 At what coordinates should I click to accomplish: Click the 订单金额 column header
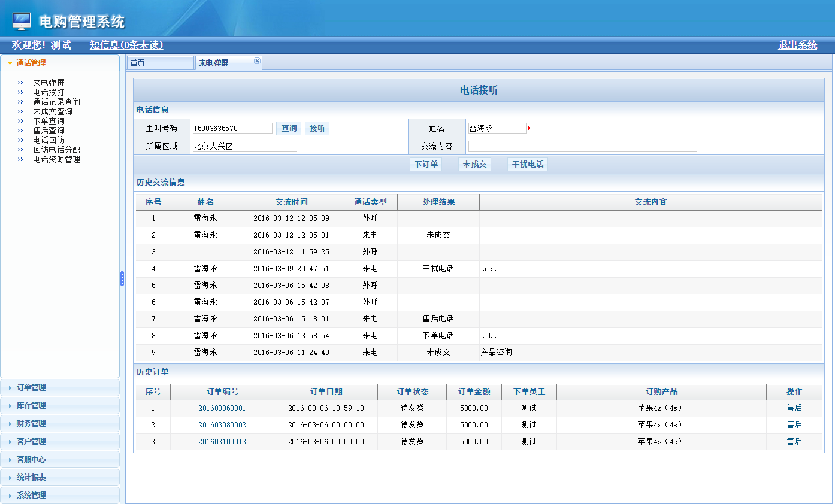coord(474,391)
